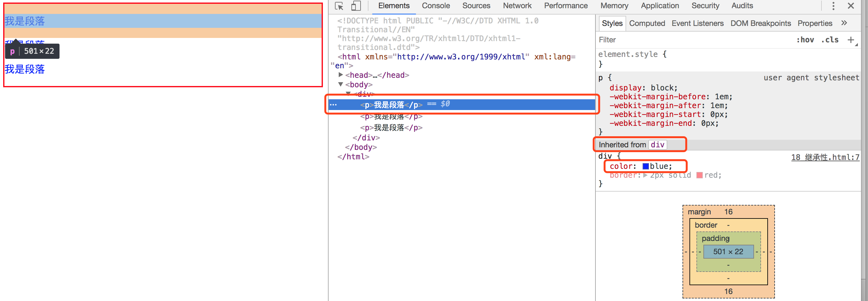The width and height of the screenshot is (868, 301).
Task: Select the Properties sidebar tab
Action: pos(815,23)
